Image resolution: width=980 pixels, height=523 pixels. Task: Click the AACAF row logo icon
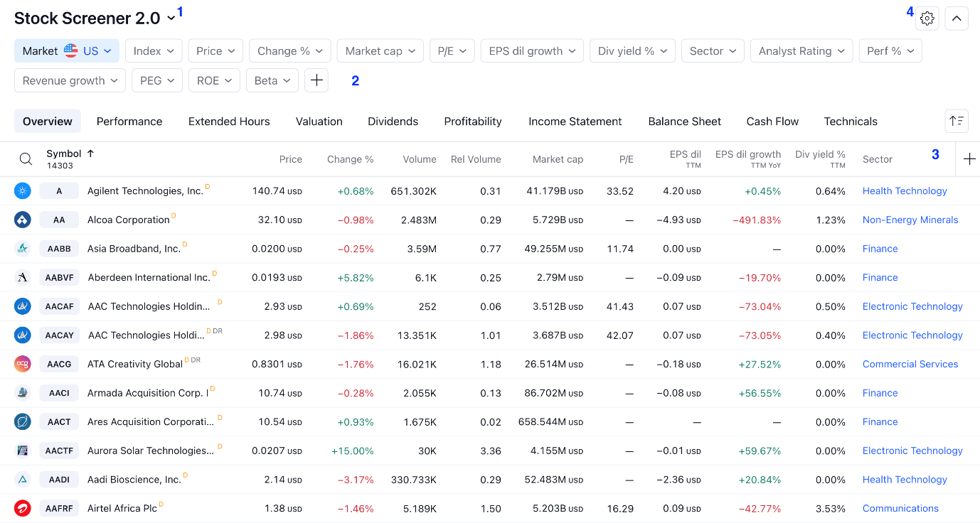point(23,306)
